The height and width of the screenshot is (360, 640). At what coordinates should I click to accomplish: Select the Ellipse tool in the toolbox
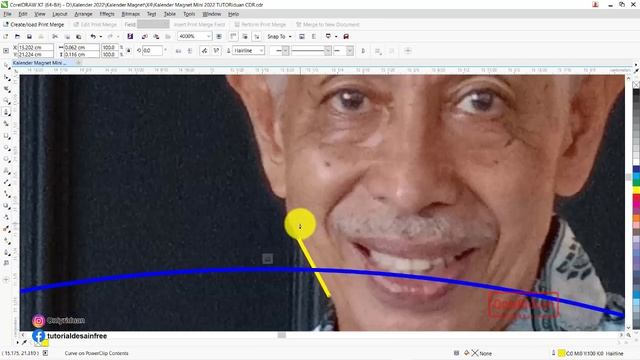pos(7,147)
